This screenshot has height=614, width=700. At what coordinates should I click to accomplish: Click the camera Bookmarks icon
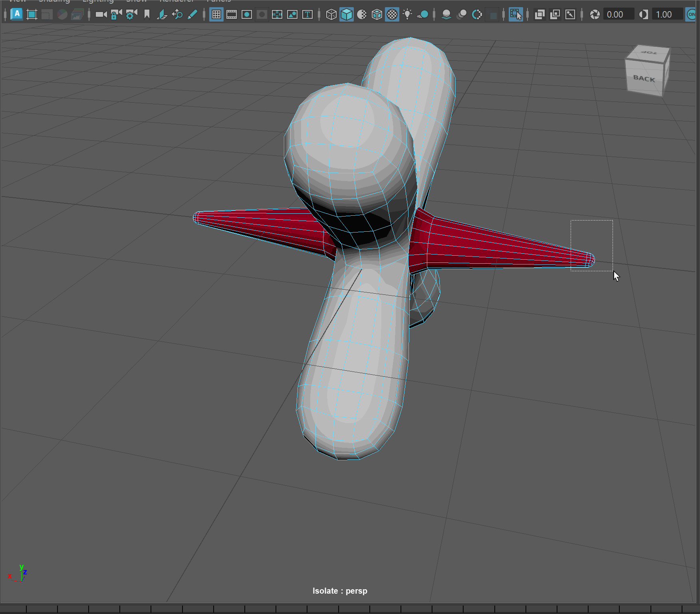point(147,15)
